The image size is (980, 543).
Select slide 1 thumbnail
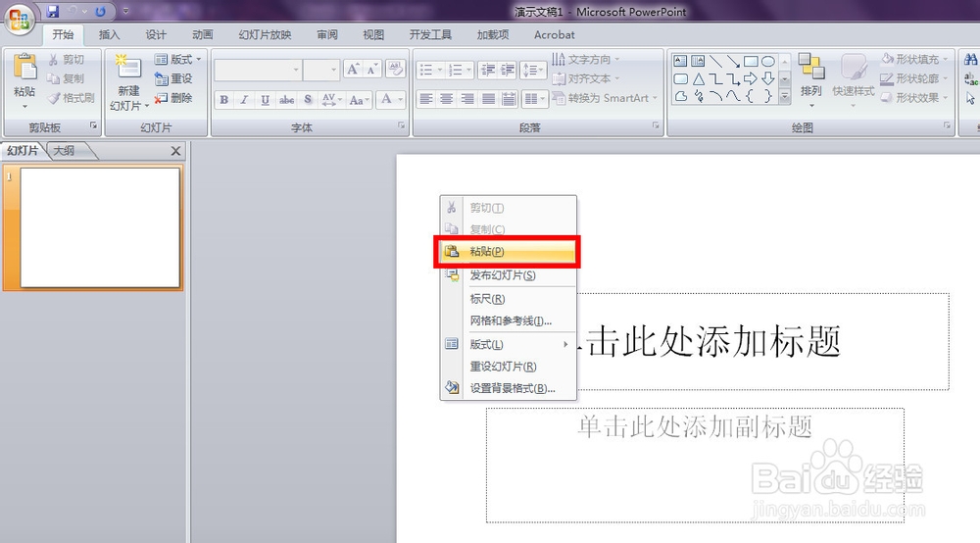(100, 227)
